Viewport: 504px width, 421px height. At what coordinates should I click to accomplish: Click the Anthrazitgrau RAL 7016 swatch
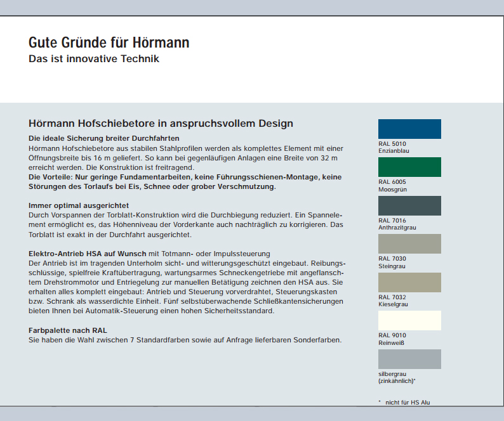(x=409, y=205)
